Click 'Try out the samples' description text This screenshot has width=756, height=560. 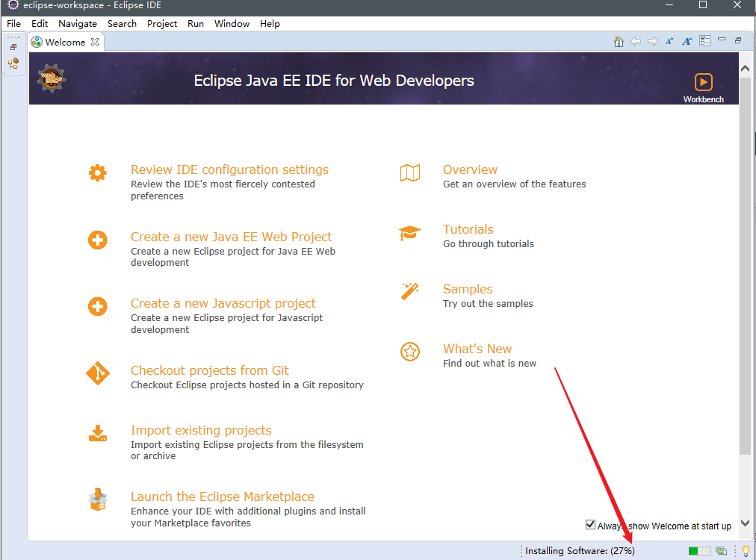(488, 304)
